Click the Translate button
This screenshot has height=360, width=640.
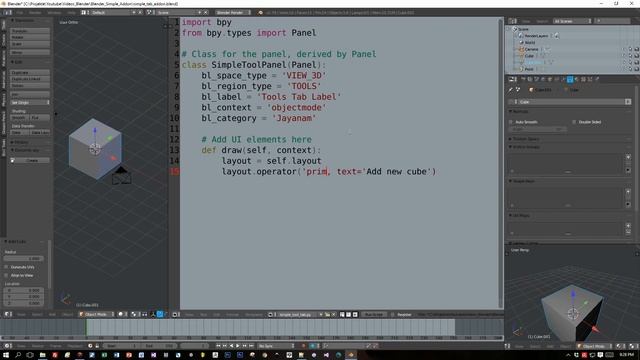coord(30,31)
